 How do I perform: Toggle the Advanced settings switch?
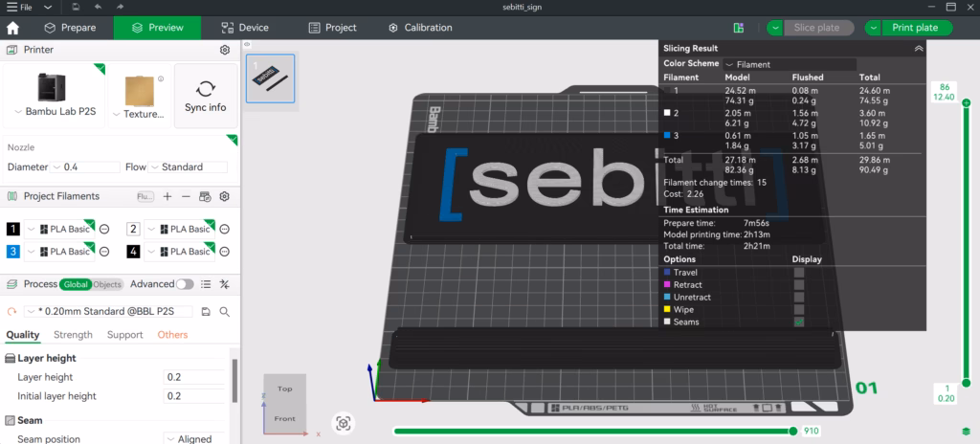tap(185, 284)
